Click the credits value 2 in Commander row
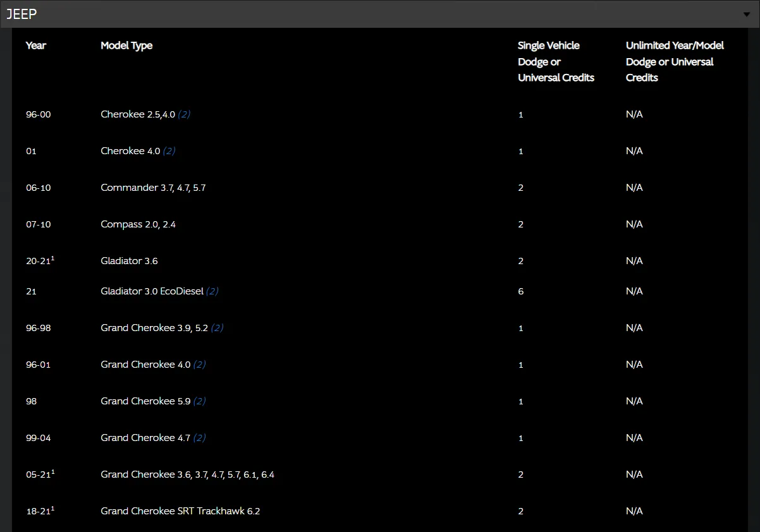Screen dimensions: 760x532 pyautogui.click(x=521, y=188)
